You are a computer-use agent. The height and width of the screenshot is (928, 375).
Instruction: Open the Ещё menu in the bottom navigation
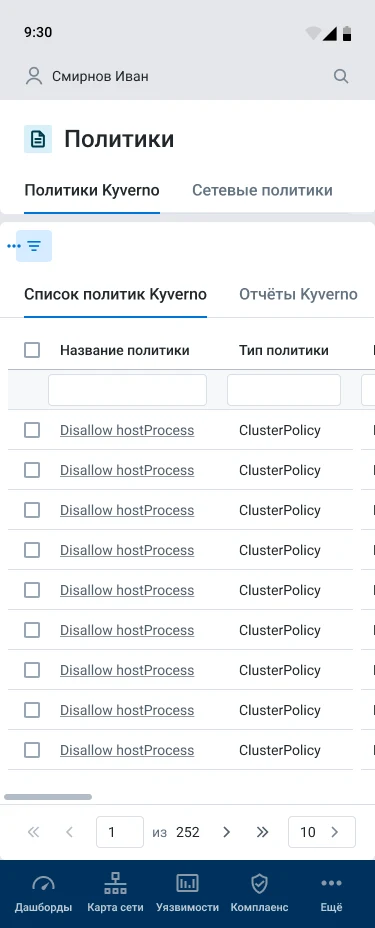331,894
